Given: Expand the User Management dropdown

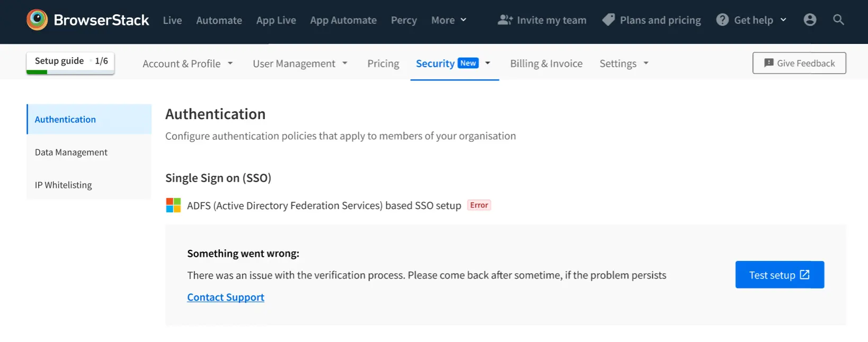Looking at the screenshot, I should (300, 64).
